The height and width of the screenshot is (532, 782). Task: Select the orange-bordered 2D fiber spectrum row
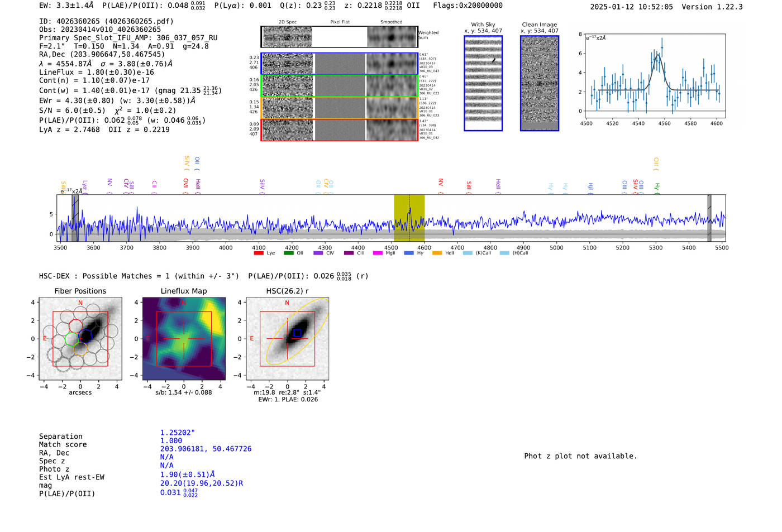[340, 108]
